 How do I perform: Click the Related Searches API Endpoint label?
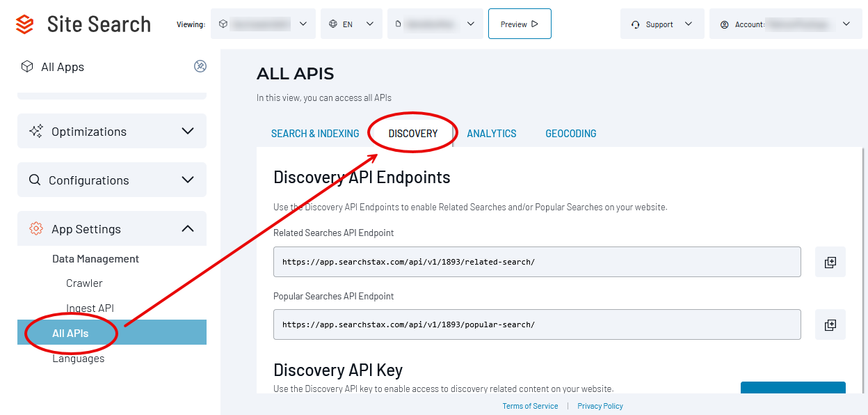tap(333, 233)
